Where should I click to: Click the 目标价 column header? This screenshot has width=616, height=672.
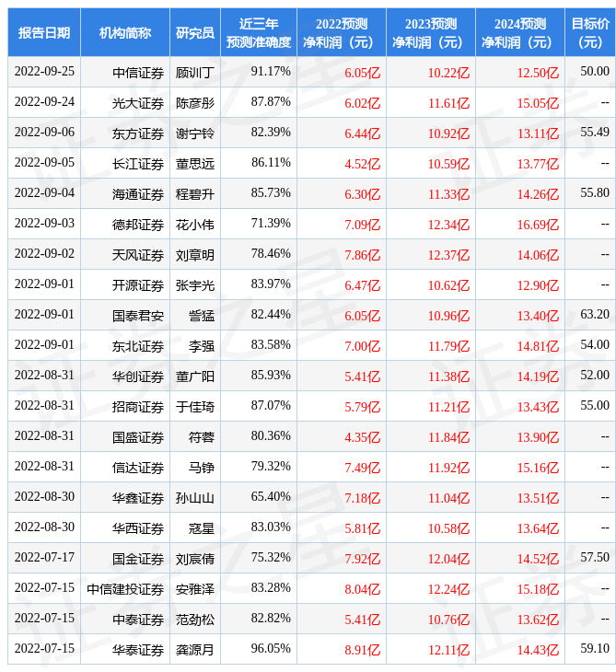(x=590, y=32)
